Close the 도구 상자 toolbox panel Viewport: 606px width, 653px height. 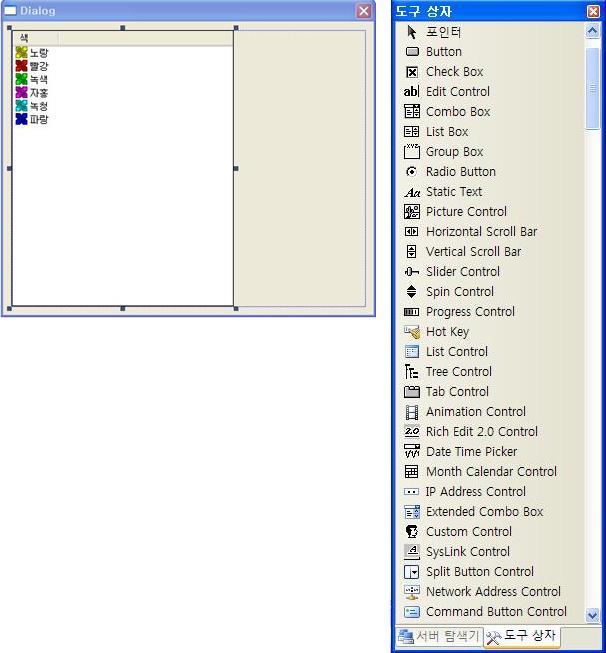pyautogui.click(x=593, y=11)
